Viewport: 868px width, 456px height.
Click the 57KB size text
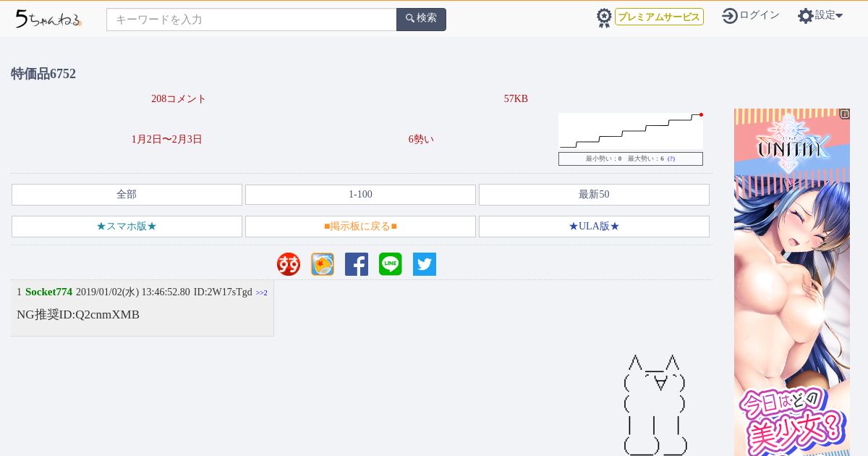pos(516,99)
